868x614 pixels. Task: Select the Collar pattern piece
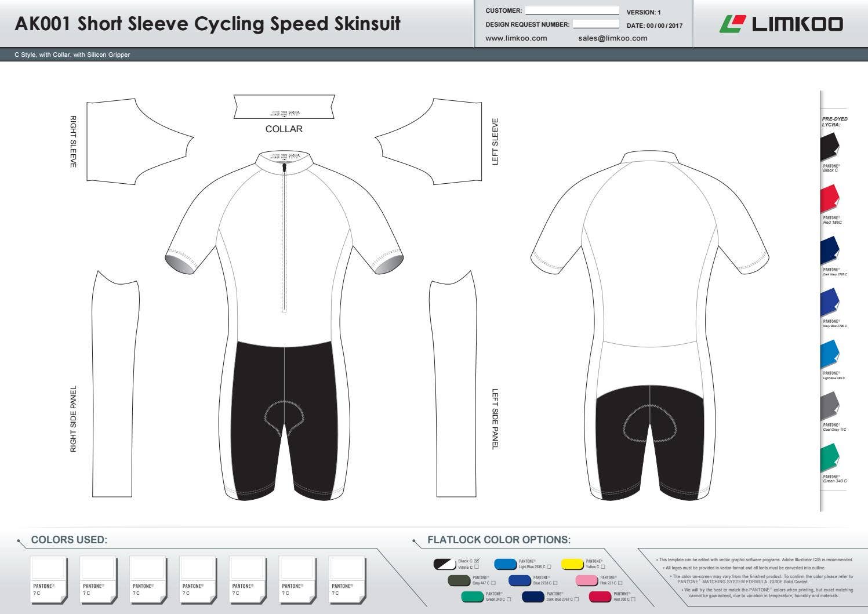[x=284, y=107]
